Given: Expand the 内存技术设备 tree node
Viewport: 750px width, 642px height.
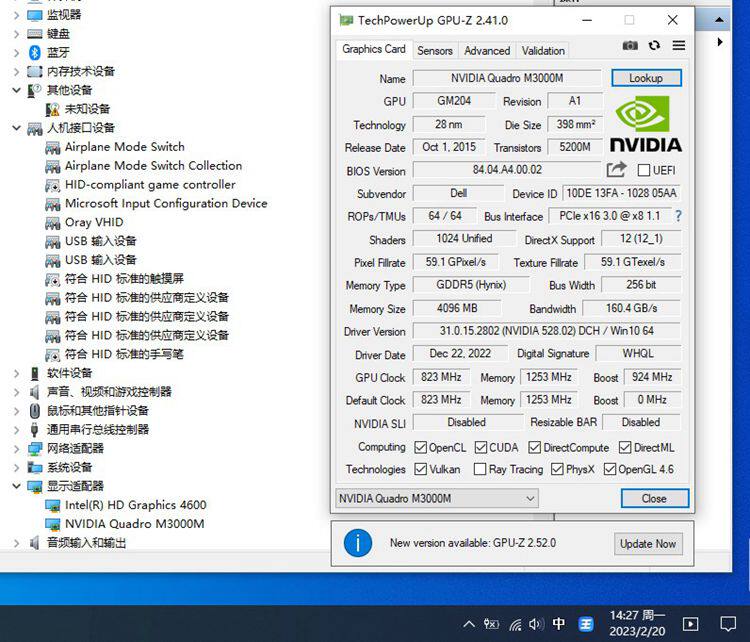Looking at the screenshot, I should point(16,72).
